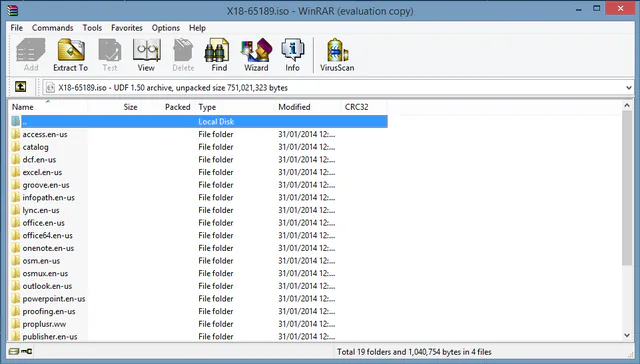
Task: Expand the archive path dropdown arrow
Action: (x=629, y=87)
